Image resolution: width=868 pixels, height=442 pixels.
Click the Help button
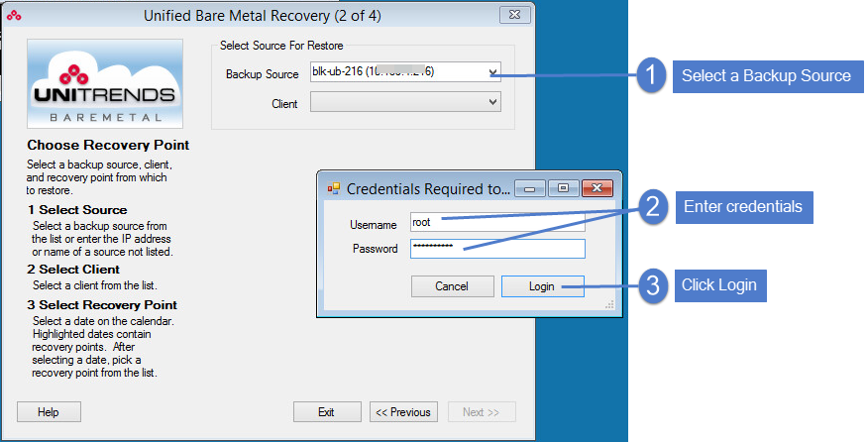tap(49, 412)
